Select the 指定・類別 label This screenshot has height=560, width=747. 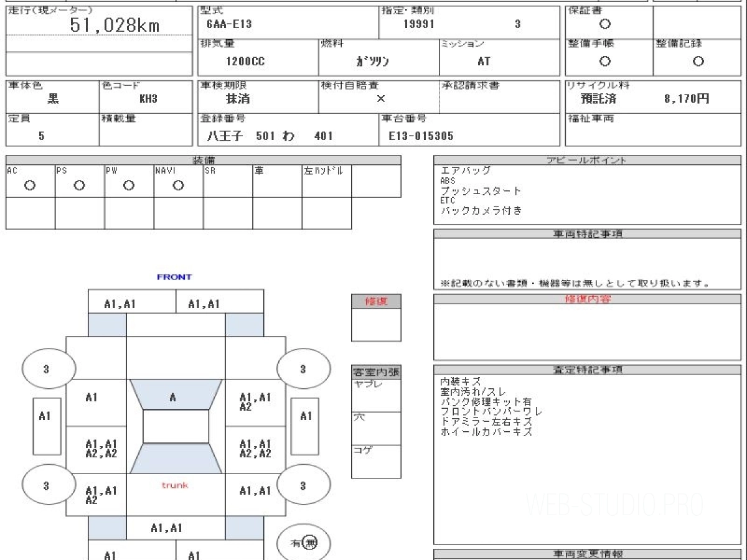coord(407,11)
